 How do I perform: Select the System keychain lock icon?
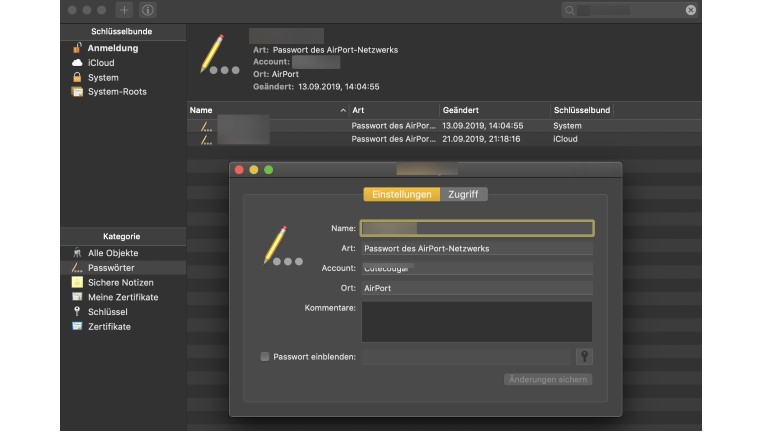click(x=77, y=77)
